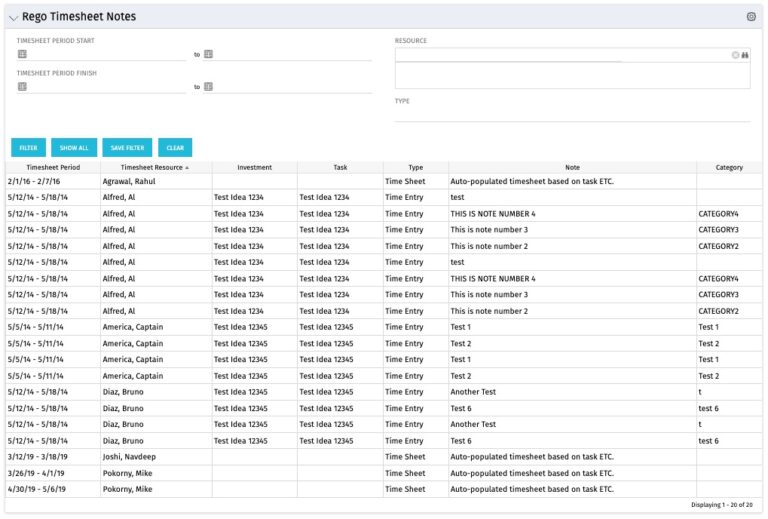Sort by Timesheet Resource column header
Viewport: 768px width, 519px height.
tap(151, 167)
